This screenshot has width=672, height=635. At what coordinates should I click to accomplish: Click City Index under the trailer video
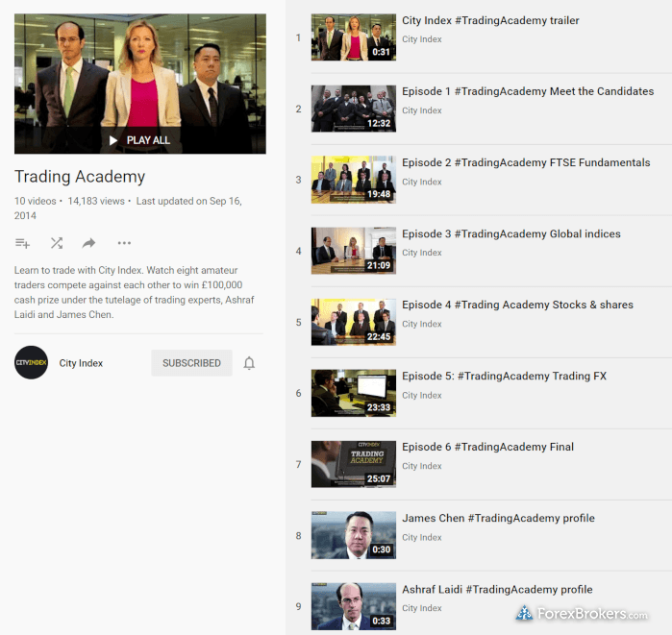point(422,39)
